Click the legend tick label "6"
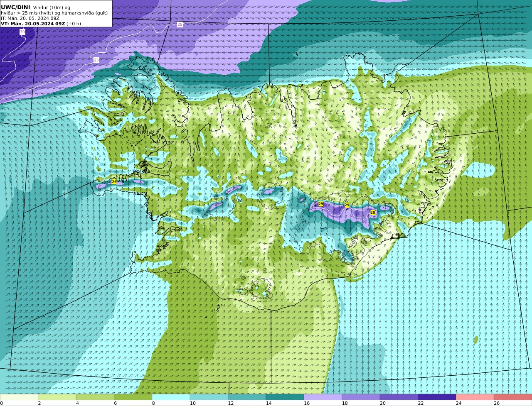This screenshot has width=532, height=406. pyautogui.click(x=116, y=403)
